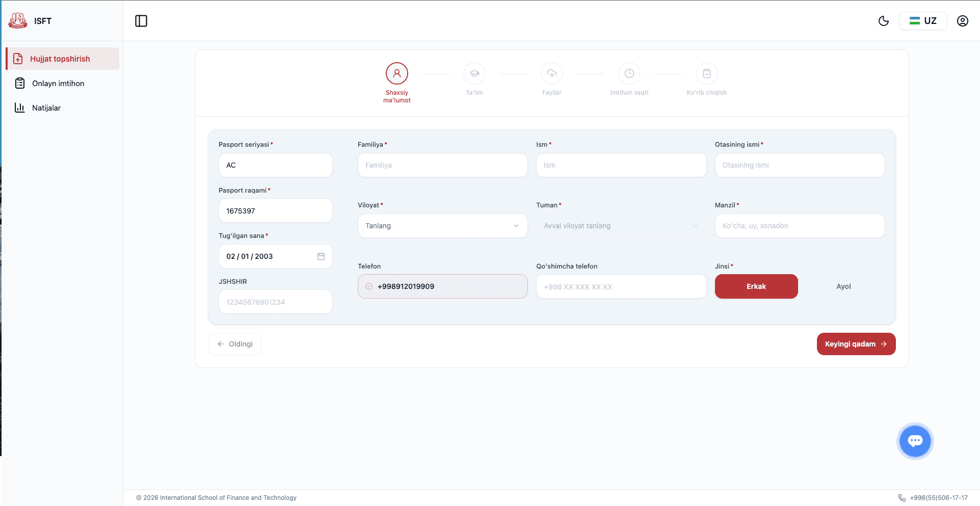Image resolution: width=980 pixels, height=506 pixels.
Task: Click the Imtihon vaqti clock step icon
Action: tap(629, 73)
